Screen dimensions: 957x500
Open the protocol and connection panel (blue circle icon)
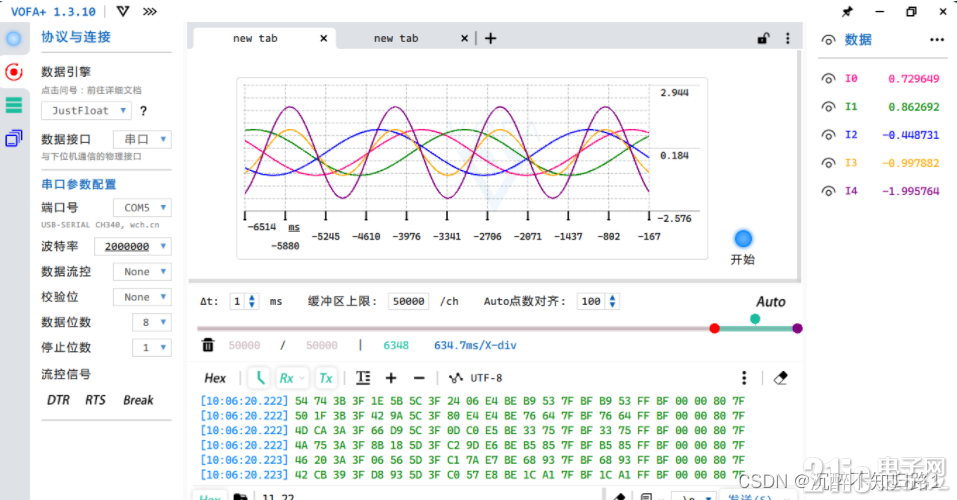coord(13,39)
